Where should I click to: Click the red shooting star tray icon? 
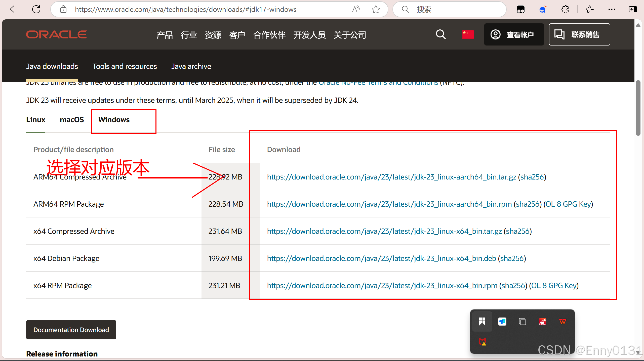click(542, 321)
